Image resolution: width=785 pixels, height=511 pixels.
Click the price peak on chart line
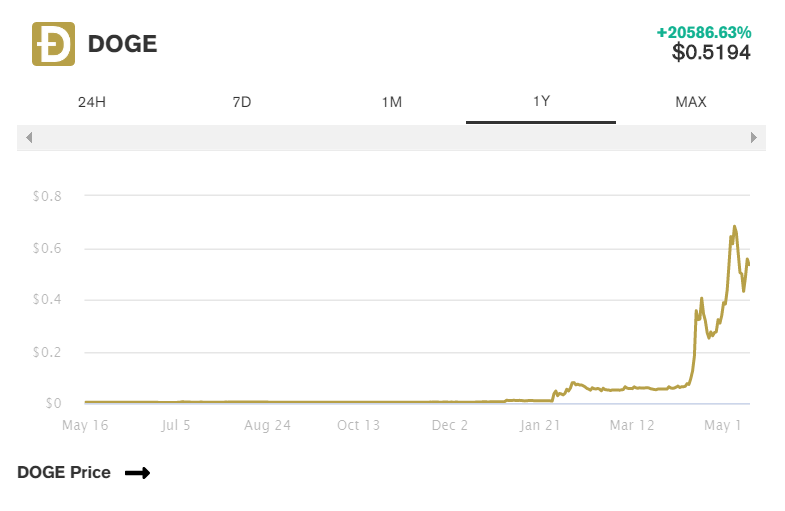[734, 227]
